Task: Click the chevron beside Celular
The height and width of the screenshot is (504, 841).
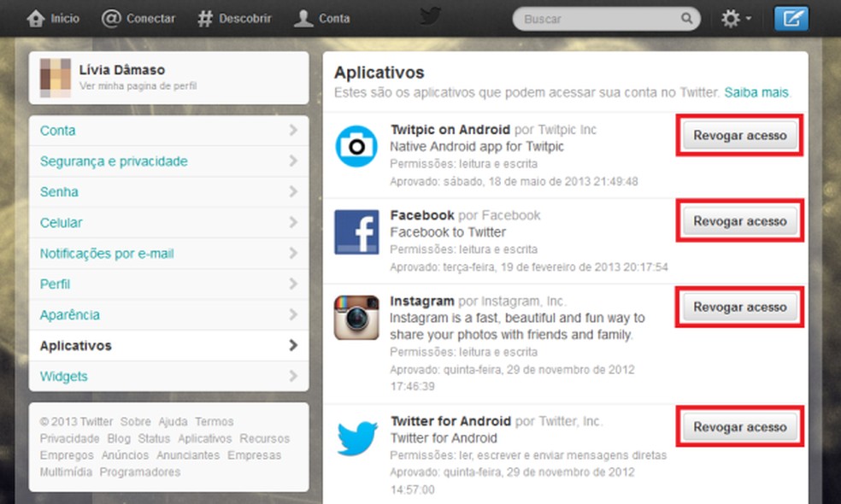Action: [x=293, y=222]
